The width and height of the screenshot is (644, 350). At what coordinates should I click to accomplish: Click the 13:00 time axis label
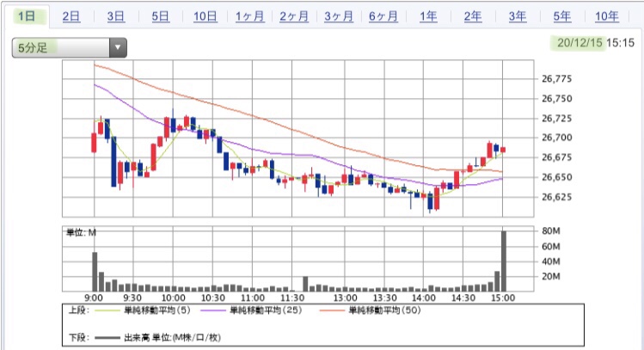(x=345, y=298)
